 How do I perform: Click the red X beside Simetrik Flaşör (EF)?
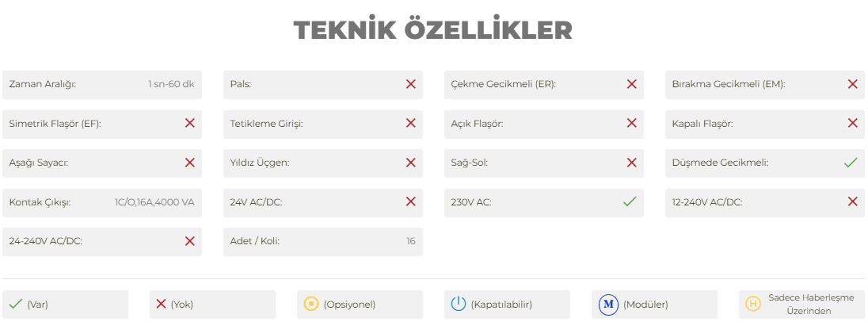coord(190,123)
